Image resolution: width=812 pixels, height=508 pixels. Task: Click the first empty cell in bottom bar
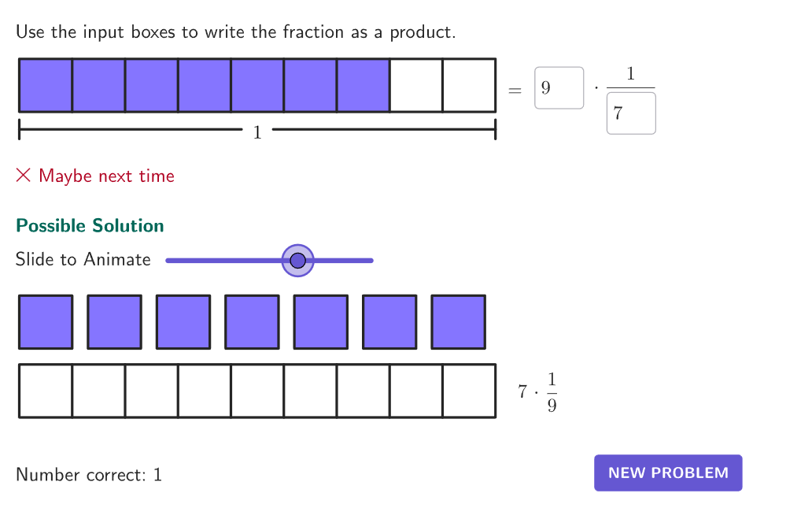coord(46,391)
